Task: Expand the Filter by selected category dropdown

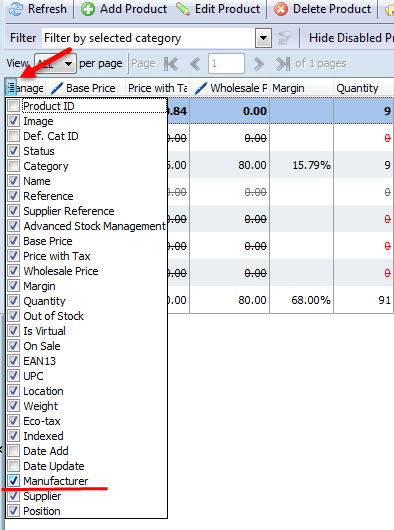Action: [263, 38]
